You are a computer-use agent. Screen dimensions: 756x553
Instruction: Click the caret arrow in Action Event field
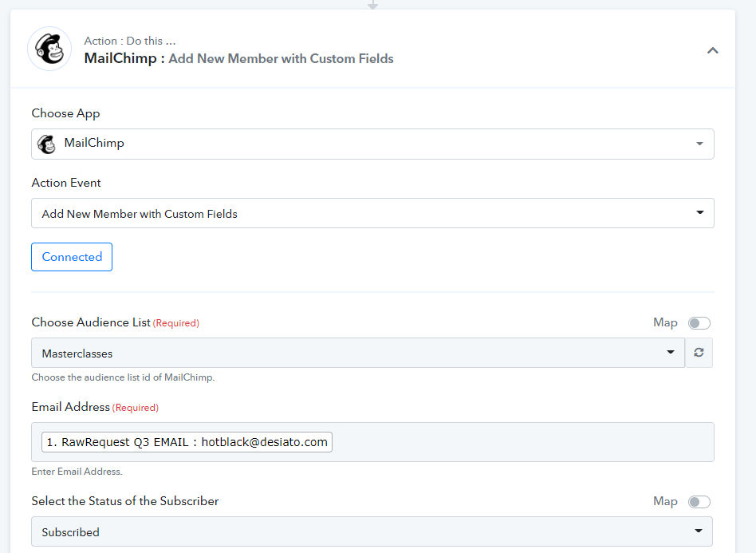699,213
